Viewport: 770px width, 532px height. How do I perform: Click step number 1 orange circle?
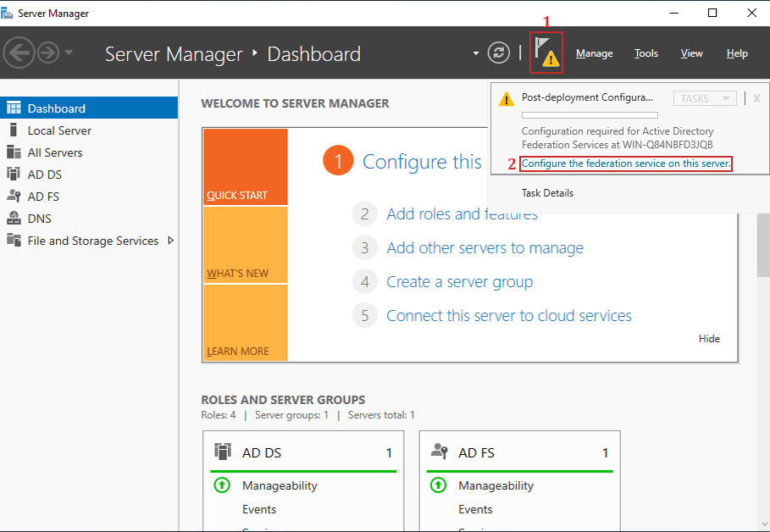pos(338,161)
